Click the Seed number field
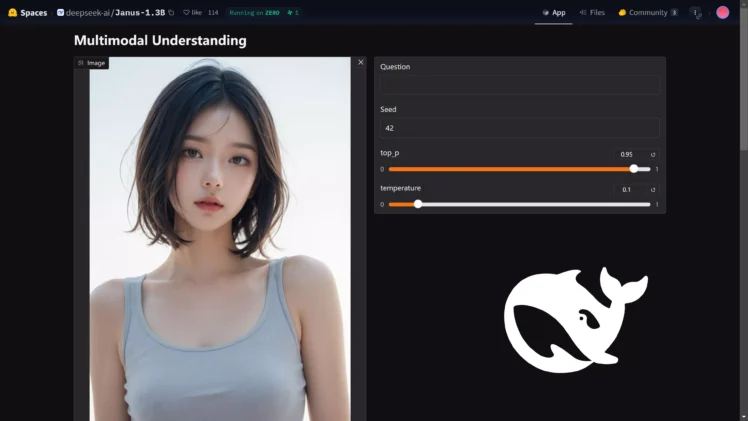The image size is (748, 421). 519,128
